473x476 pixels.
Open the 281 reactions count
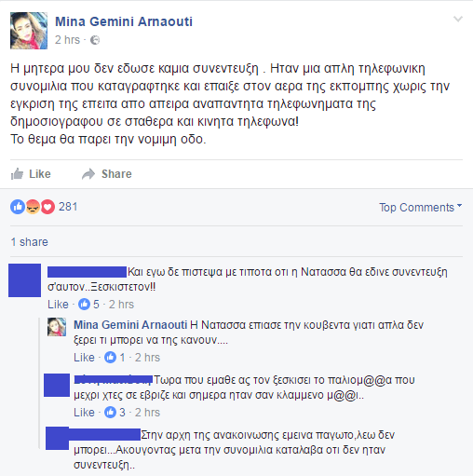68,207
